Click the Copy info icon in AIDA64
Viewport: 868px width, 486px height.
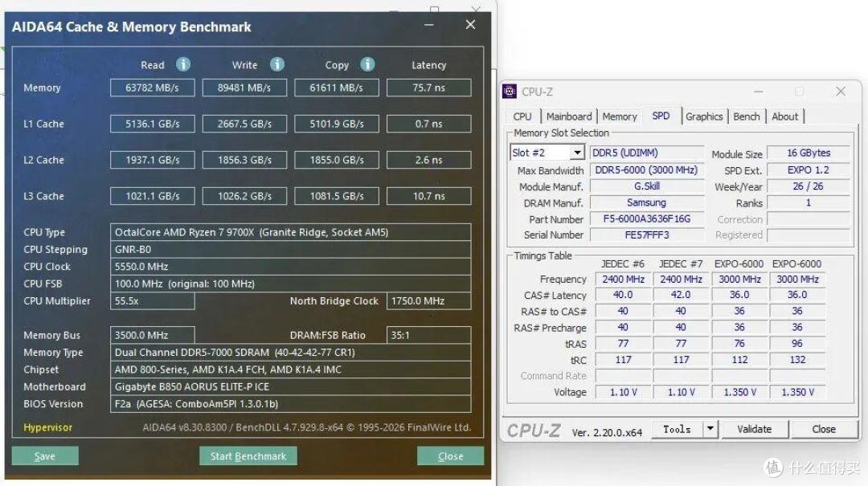click(x=367, y=65)
